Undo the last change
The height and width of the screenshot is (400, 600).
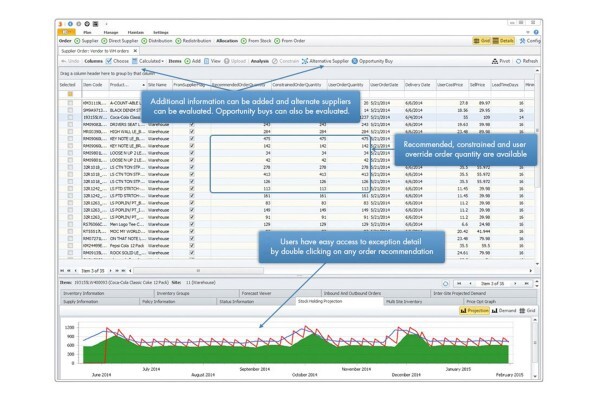(x=70, y=61)
